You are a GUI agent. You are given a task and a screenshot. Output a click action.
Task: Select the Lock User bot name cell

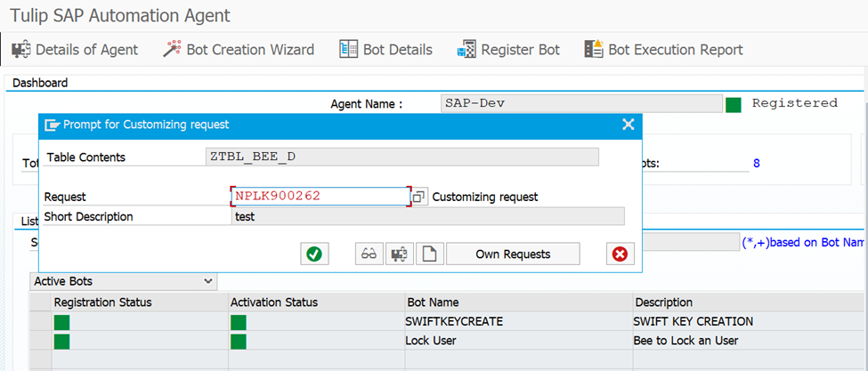(519, 341)
